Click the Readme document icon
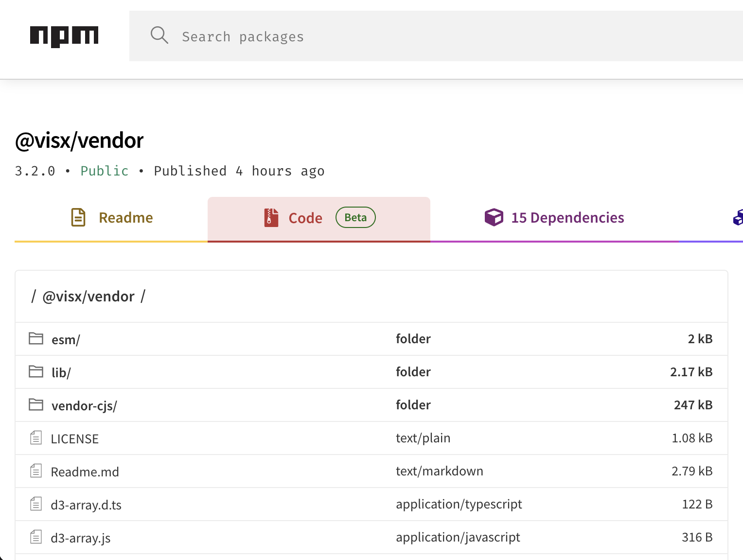The width and height of the screenshot is (743, 560). pyautogui.click(x=77, y=217)
